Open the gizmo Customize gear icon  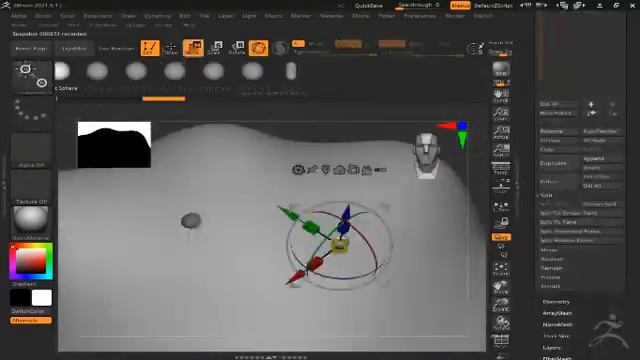(298, 169)
